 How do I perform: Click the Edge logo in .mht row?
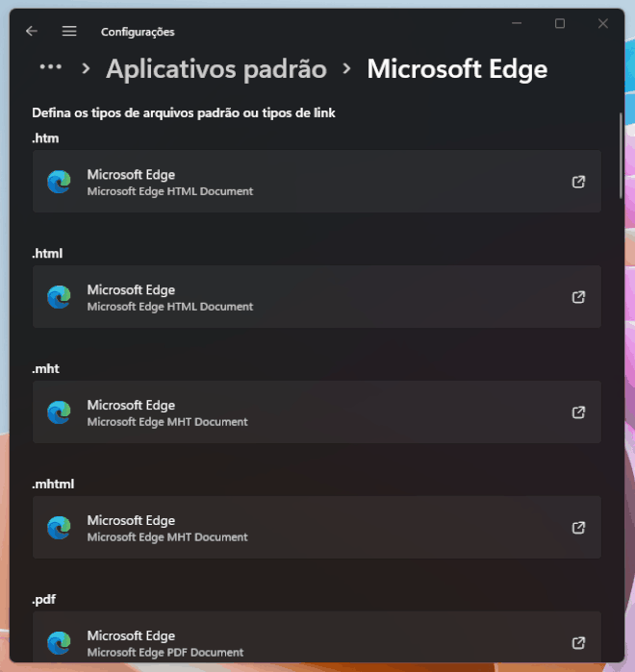(x=59, y=412)
